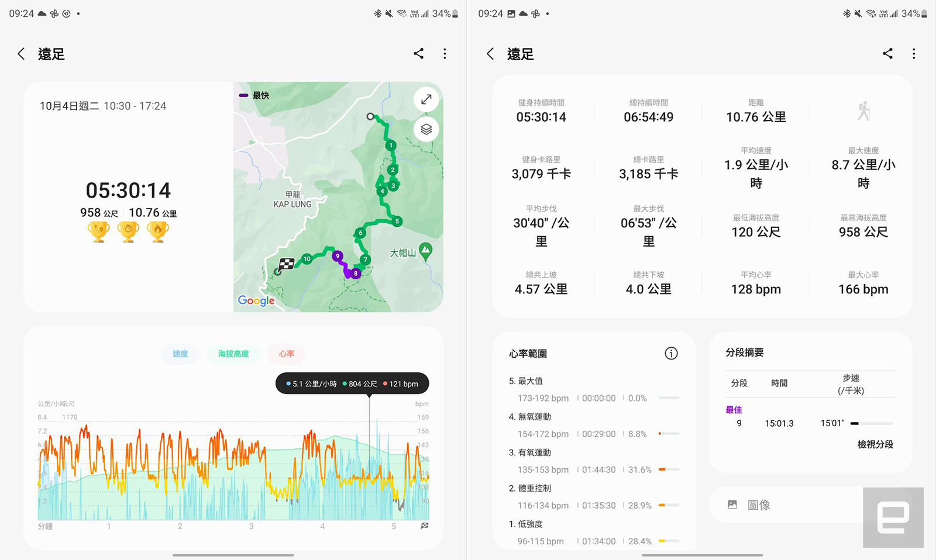
Task: Tap the 甲龍 KAP LUNG map label
Action: tap(292, 199)
